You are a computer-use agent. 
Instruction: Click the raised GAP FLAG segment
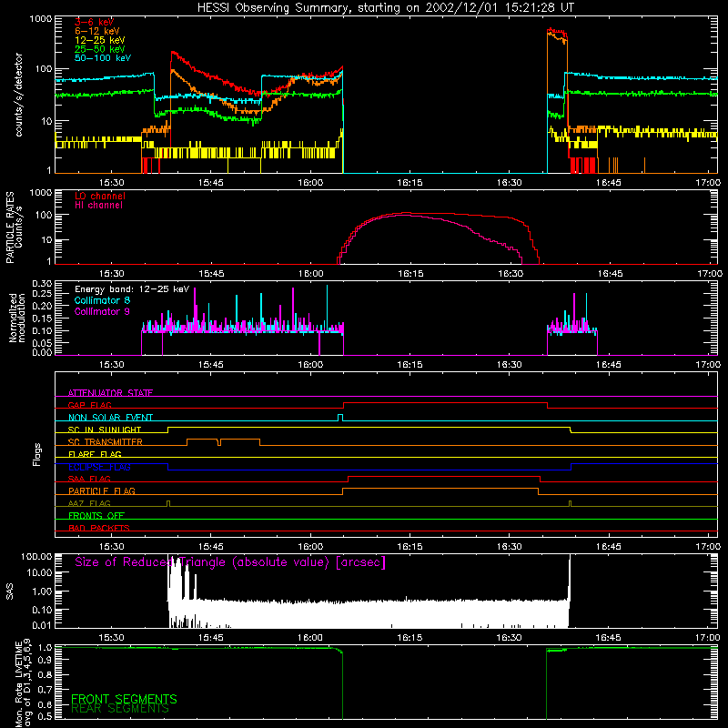point(445,403)
